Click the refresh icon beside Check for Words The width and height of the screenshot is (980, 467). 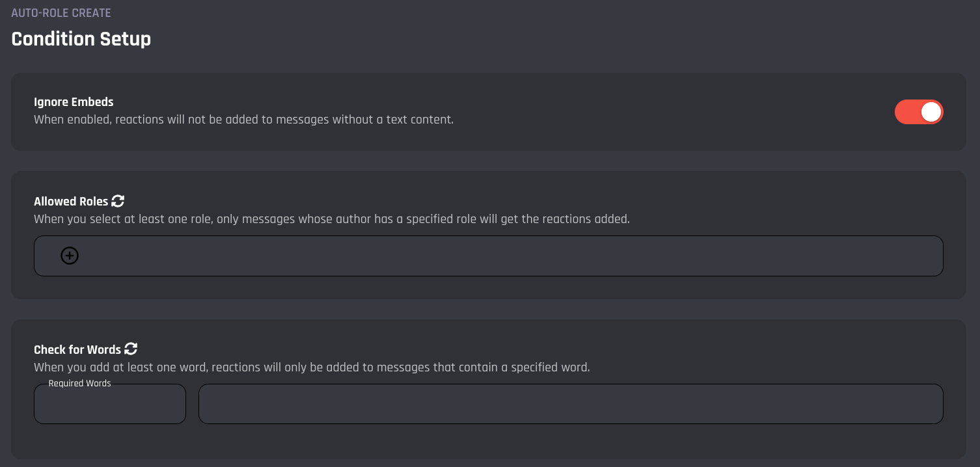(131, 349)
